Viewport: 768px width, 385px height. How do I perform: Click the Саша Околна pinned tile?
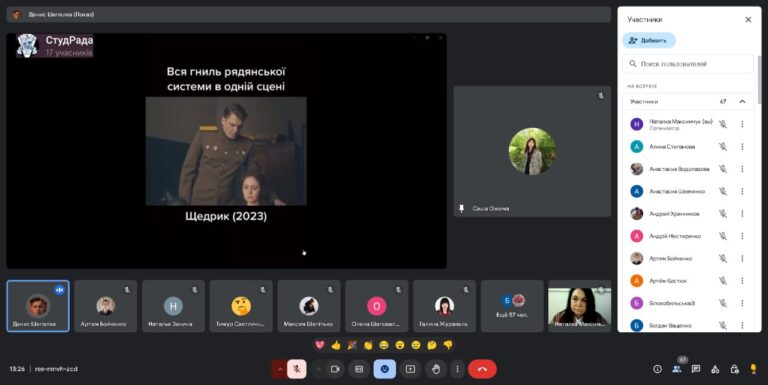pyautogui.click(x=532, y=151)
